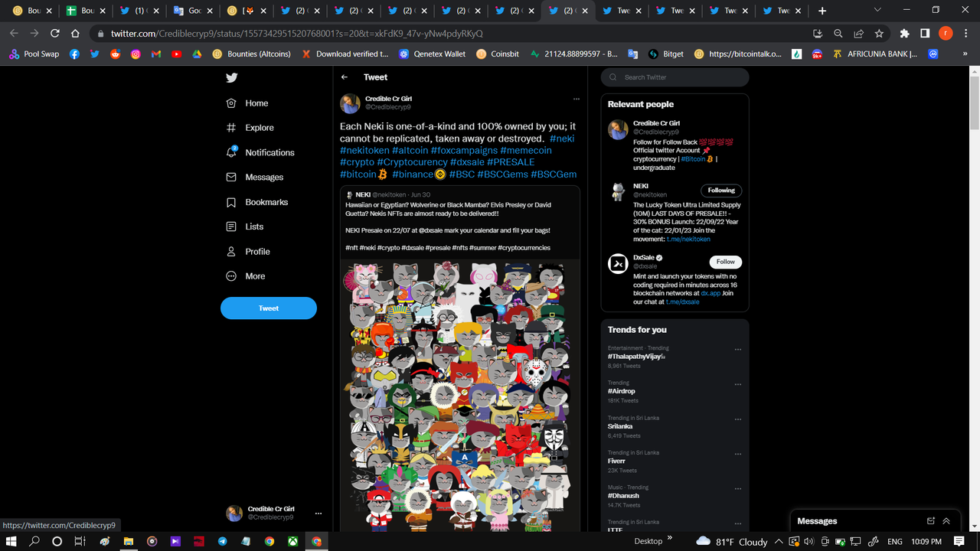Click the More ellipsis sidebar icon
The width and height of the screenshot is (980, 551).
pyautogui.click(x=231, y=275)
